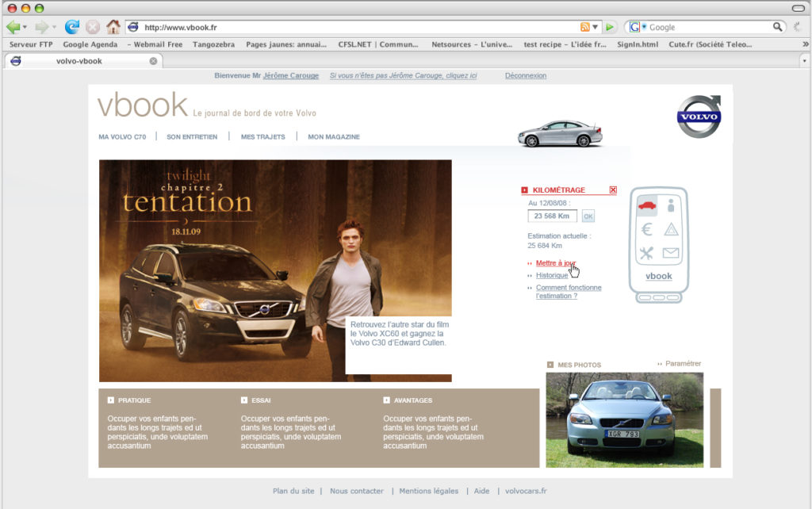Select the person icon on the vbook widget

coord(671,205)
